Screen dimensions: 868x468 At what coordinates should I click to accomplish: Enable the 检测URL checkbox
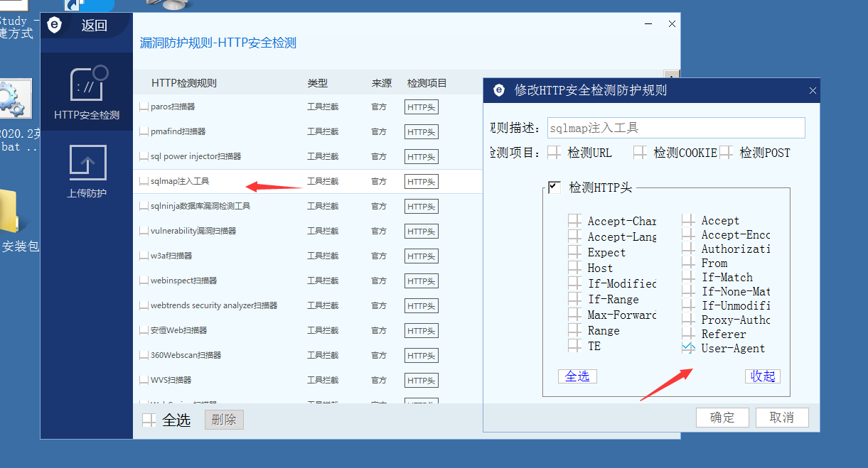[x=554, y=153]
